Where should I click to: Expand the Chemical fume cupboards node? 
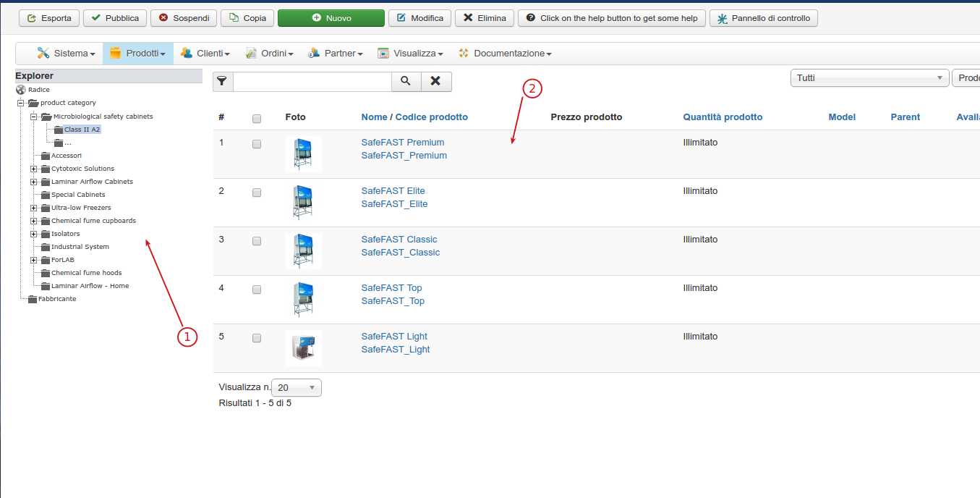(x=34, y=221)
